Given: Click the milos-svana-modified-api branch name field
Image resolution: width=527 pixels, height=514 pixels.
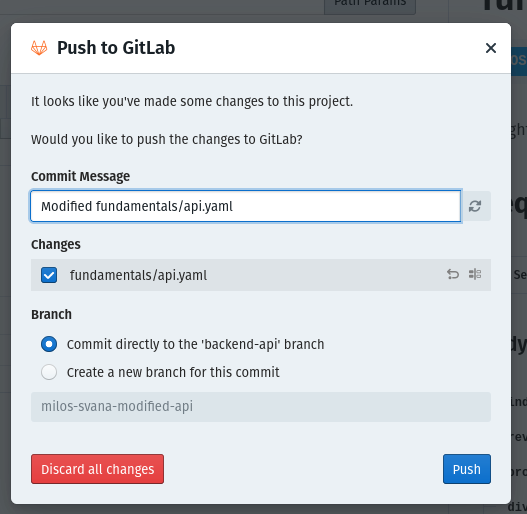Looking at the screenshot, I should (261, 407).
